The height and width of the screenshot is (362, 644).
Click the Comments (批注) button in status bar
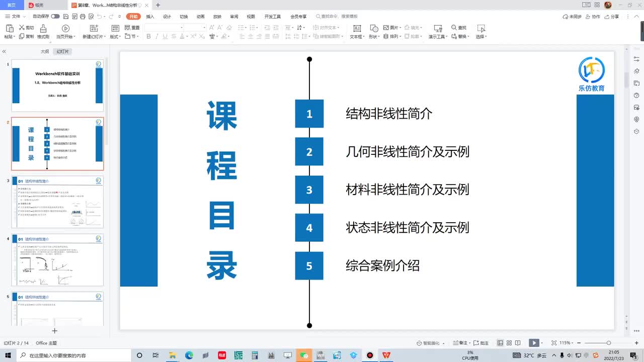(x=481, y=343)
